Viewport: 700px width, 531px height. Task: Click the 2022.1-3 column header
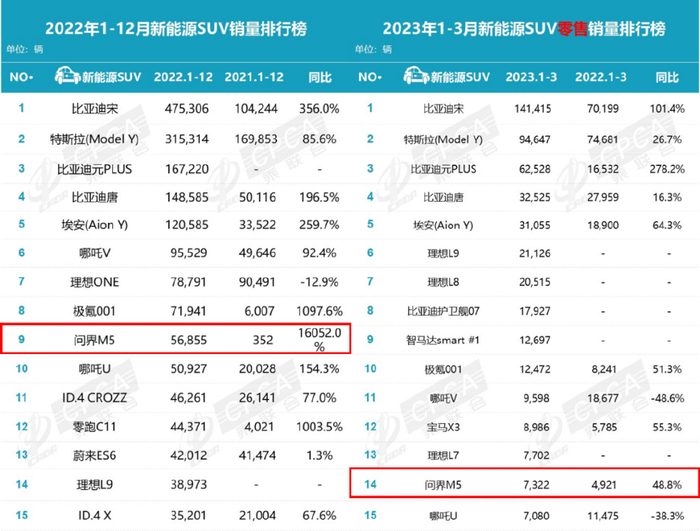click(x=601, y=77)
